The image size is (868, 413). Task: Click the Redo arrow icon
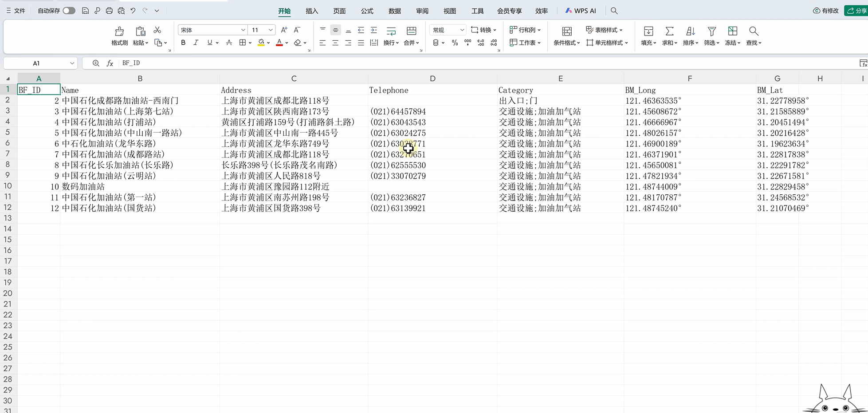click(x=145, y=11)
